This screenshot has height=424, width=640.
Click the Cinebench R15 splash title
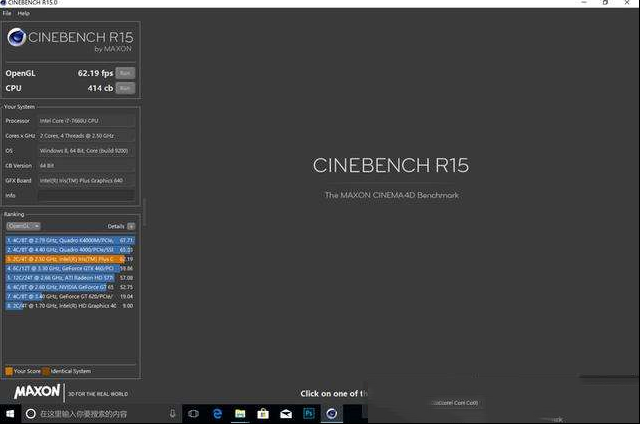pos(391,165)
